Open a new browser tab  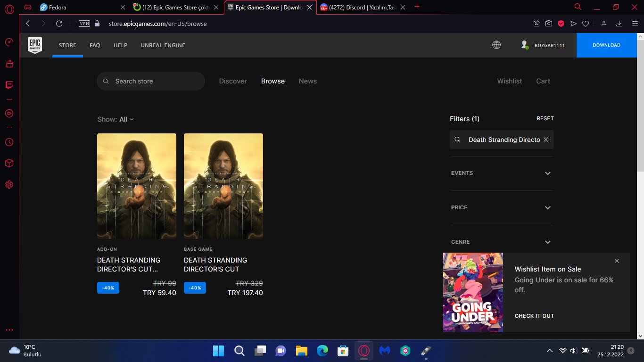417,7
